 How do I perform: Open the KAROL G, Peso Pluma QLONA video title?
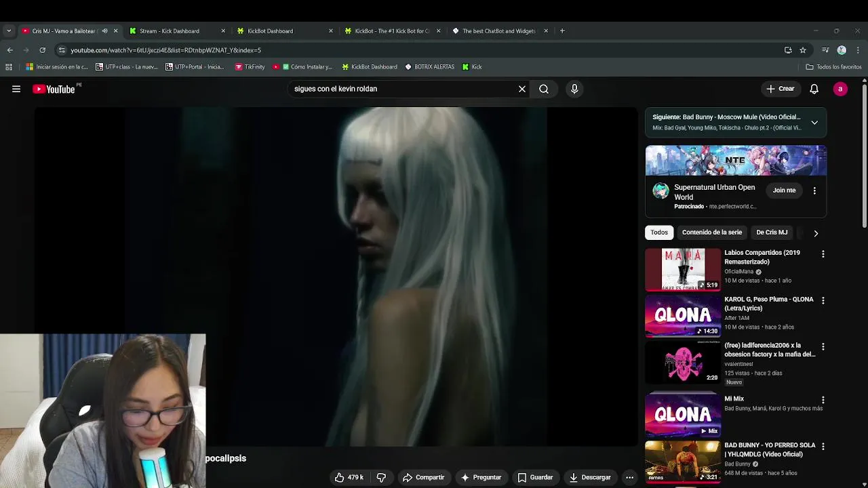coord(768,304)
